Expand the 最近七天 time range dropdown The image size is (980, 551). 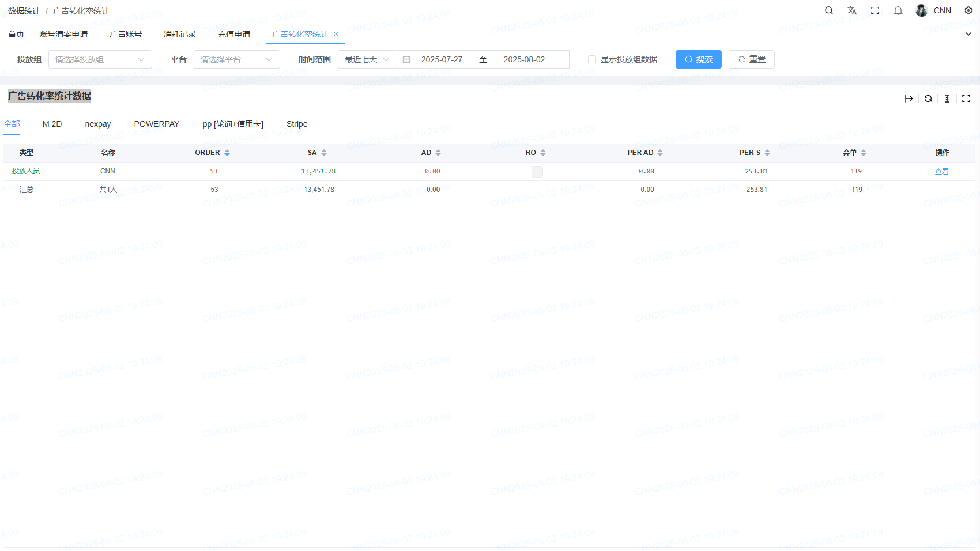click(367, 59)
